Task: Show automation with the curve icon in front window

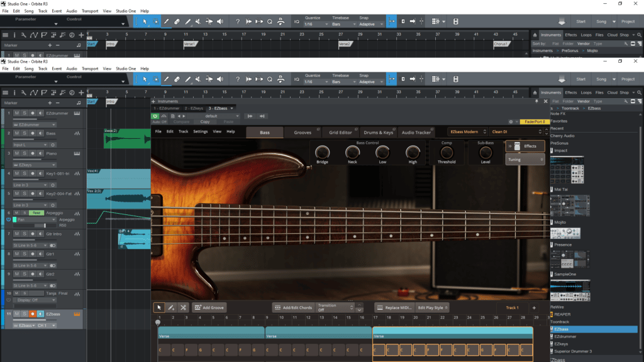Action: (34, 93)
